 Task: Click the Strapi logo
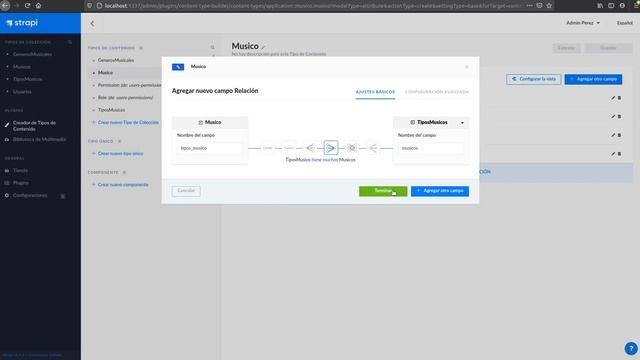point(22,23)
